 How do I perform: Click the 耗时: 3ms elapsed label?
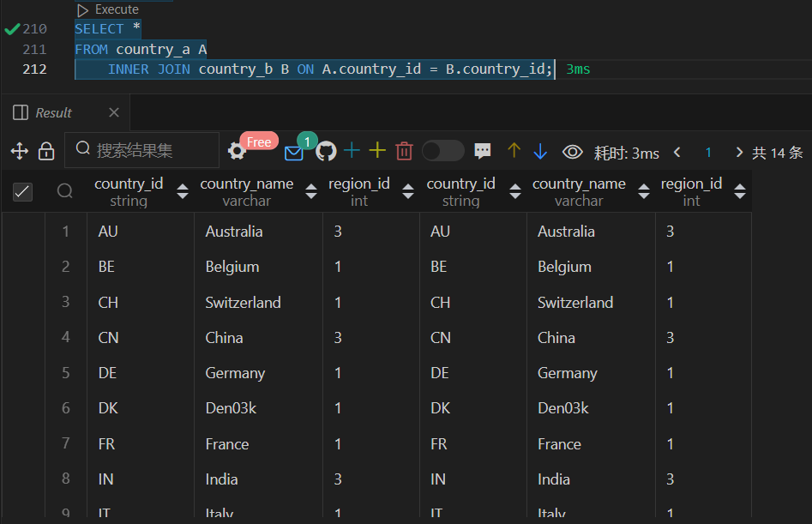coord(626,153)
